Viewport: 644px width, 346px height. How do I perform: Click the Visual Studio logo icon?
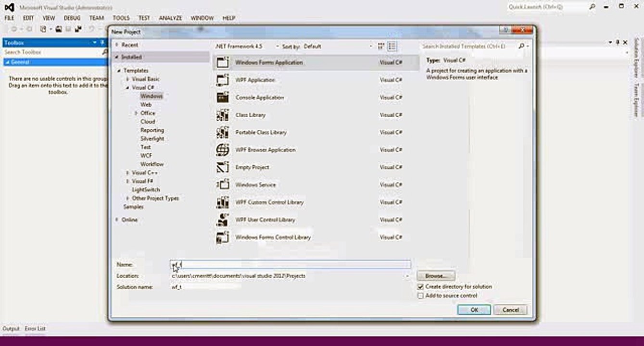[9, 8]
